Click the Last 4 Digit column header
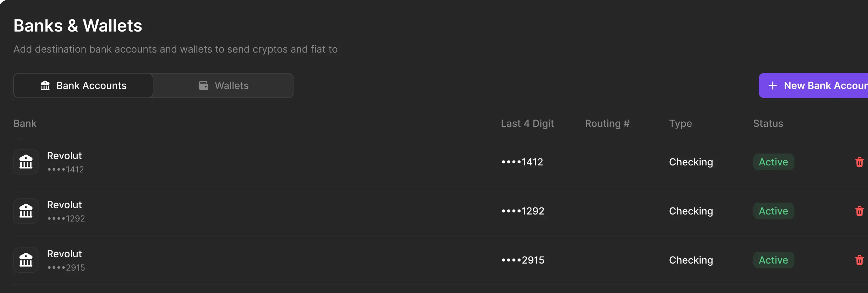 point(527,123)
